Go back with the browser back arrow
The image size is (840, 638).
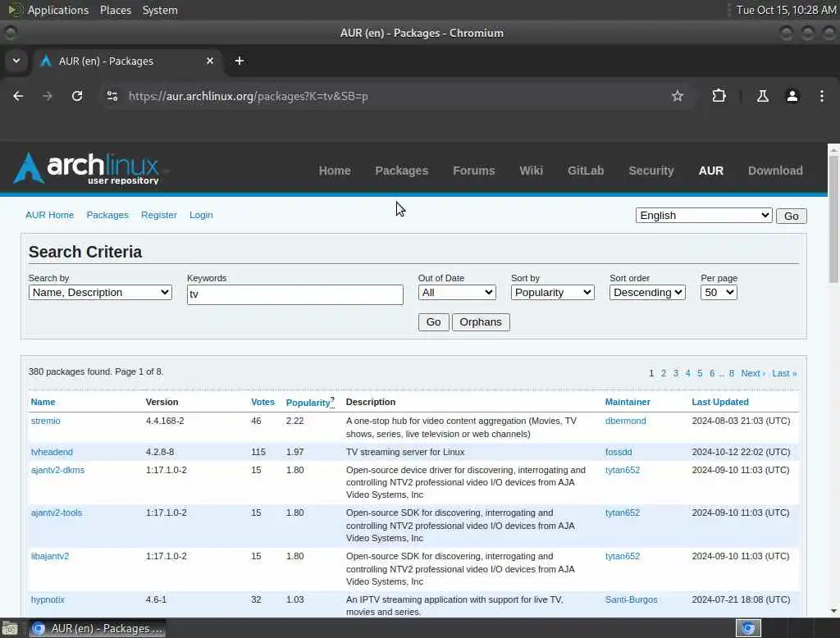pos(18,96)
